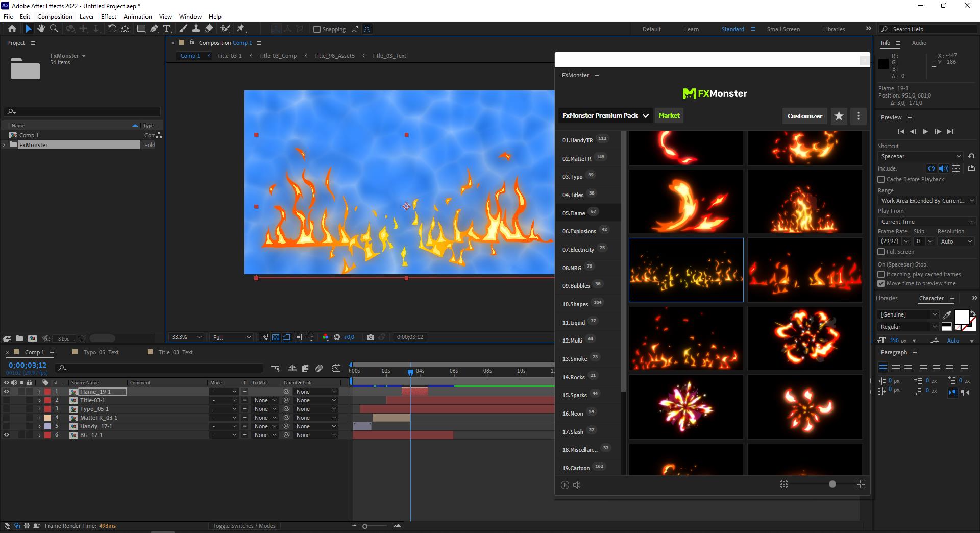The image size is (980, 533).
Task: Open the Composition menu
Action: tap(55, 16)
